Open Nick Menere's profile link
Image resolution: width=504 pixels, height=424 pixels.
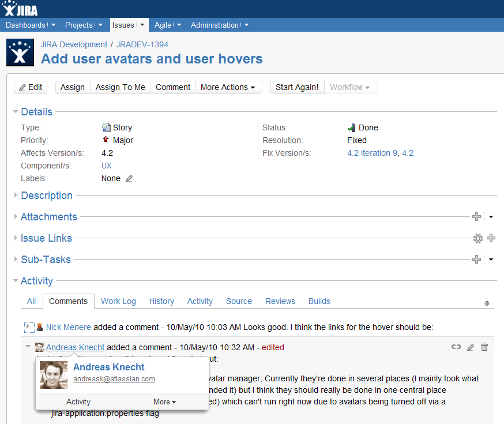click(69, 327)
